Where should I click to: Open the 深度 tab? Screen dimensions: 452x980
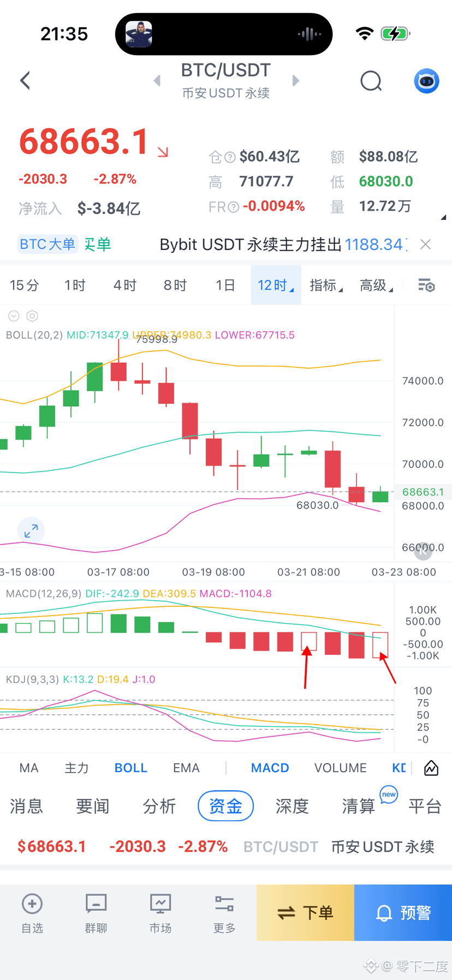[292, 806]
